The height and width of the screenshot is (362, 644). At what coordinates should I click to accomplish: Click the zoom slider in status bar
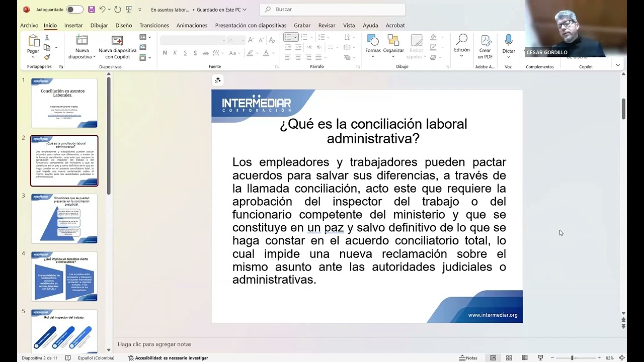click(x=575, y=358)
